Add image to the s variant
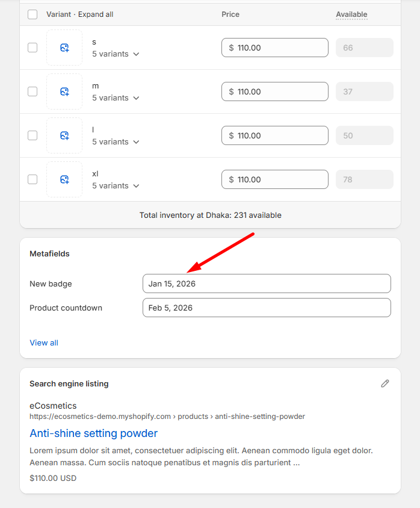The width and height of the screenshot is (420, 508). point(64,48)
